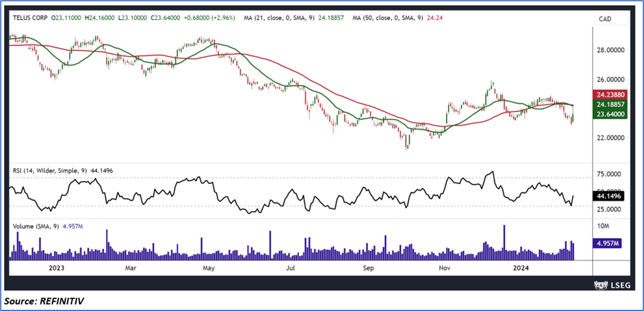Click the Sep time axis label
This screenshot has height=311, width=644.
pos(369,268)
